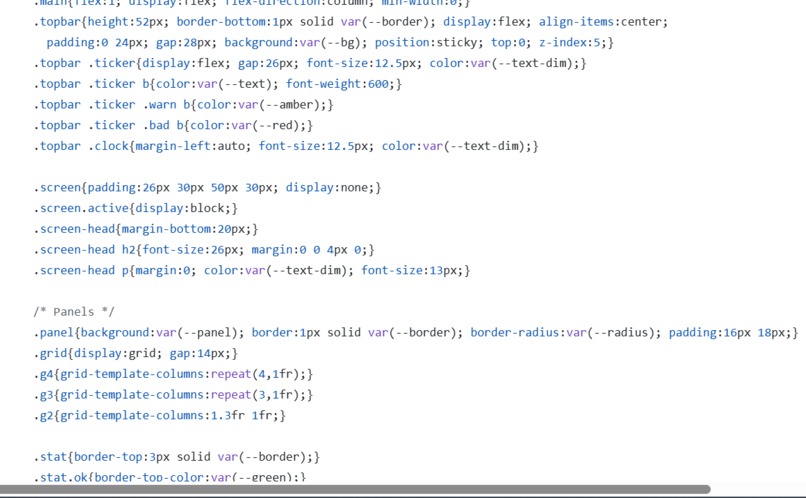
Task: Click the horizontal scrollbar thumb at bottom
Action: click(355, 489)
